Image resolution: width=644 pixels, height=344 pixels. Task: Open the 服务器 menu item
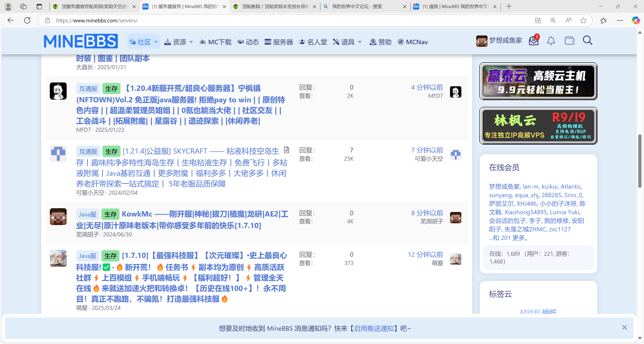(279, 42)
